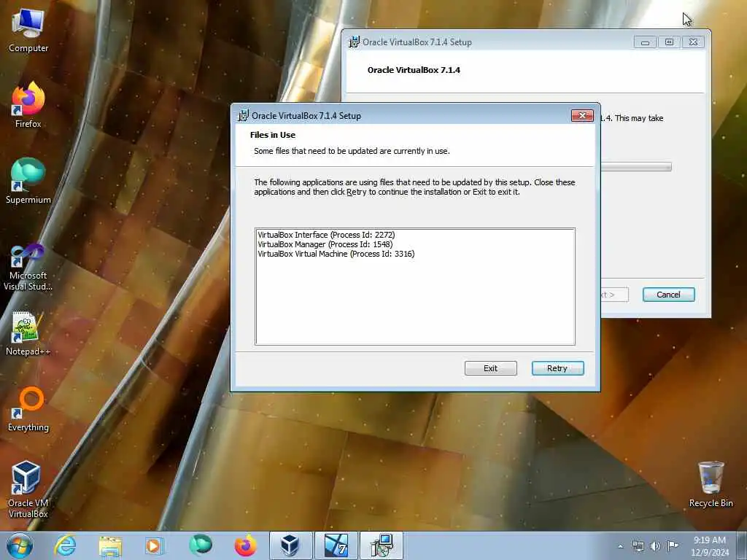Open Windows Explorer folder from the taskbar
The width and height of the screenshot is (747, 560).
(111, 545)
